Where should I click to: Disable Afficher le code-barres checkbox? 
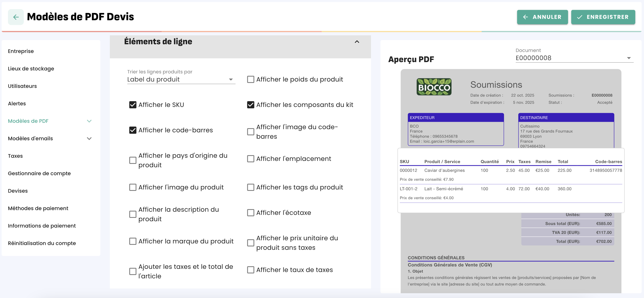[x=133, y=130]
